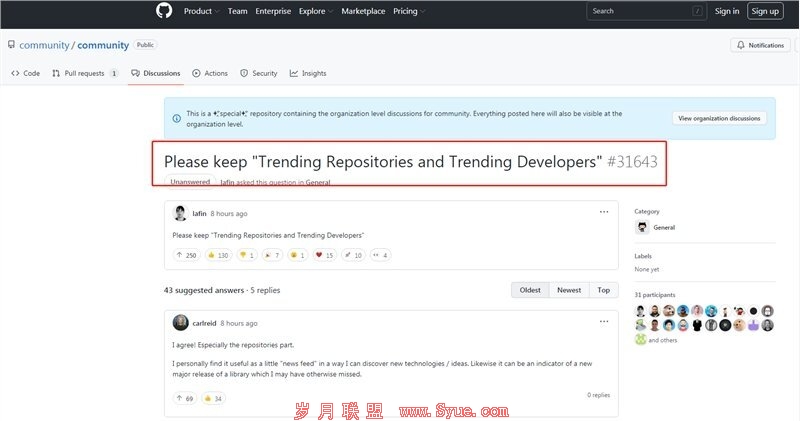Click the '8 hours ago' timestamp on carlreid's answer
Image resolution: width=800 pixels, height=421 pixels.
(x=239, y=324)
